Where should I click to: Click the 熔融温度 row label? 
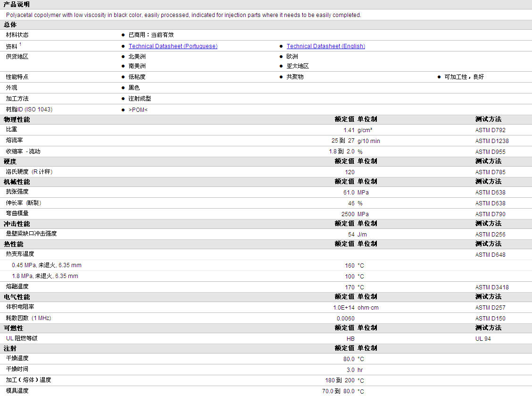(x=17, y=286)
